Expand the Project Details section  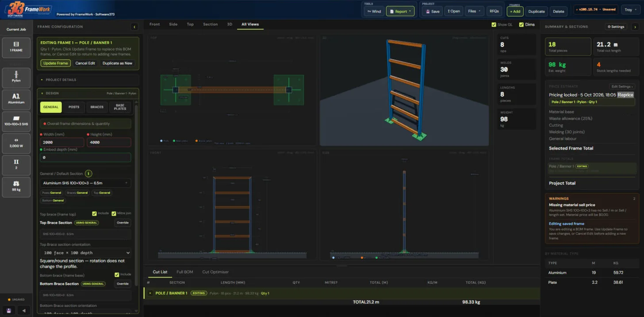pyautogui.click(x=88, y=80)
